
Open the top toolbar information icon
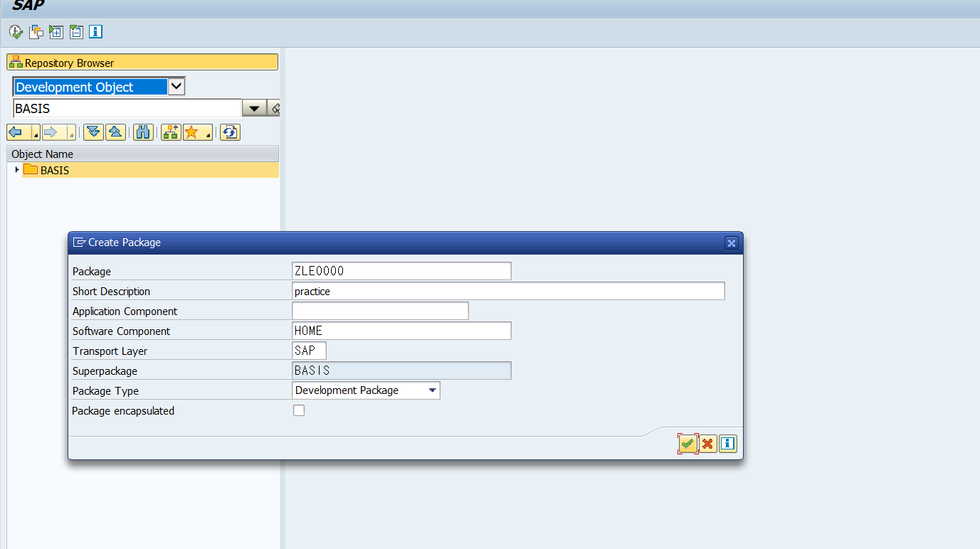point(96,32)
